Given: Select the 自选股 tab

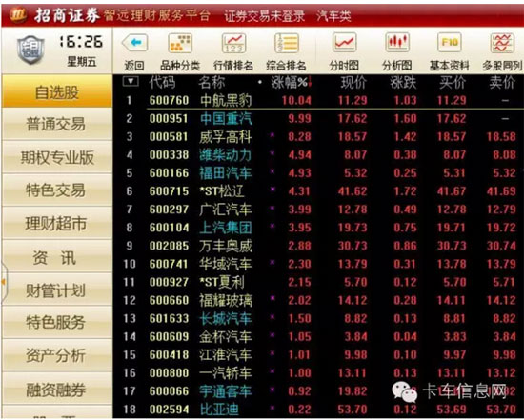Looking at the screenshot, I should pyautogui.click(x=57, y=91).
